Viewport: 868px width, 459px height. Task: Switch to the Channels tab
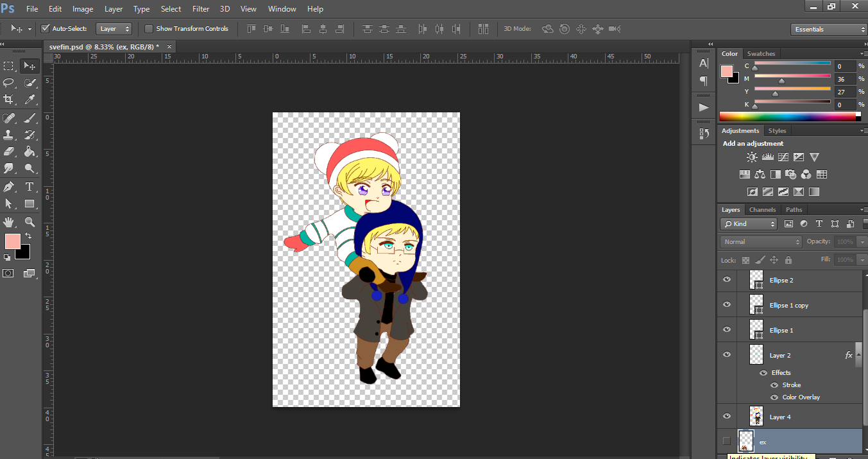coord(762,210)
